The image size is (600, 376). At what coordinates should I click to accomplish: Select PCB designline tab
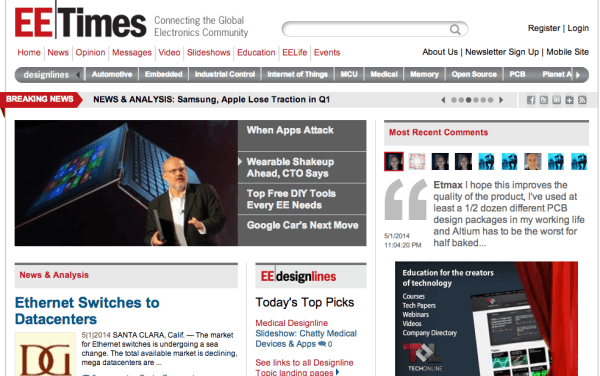point(517,75)
